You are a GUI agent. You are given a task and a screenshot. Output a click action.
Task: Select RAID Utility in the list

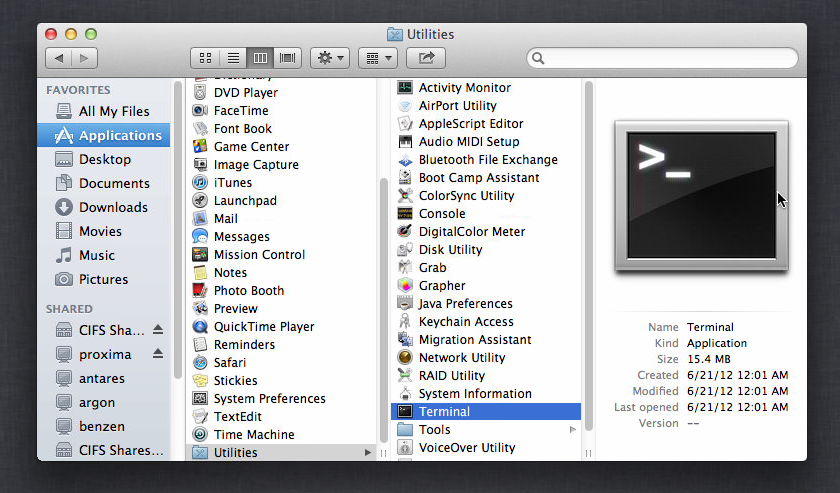click(x=486, y=375)
